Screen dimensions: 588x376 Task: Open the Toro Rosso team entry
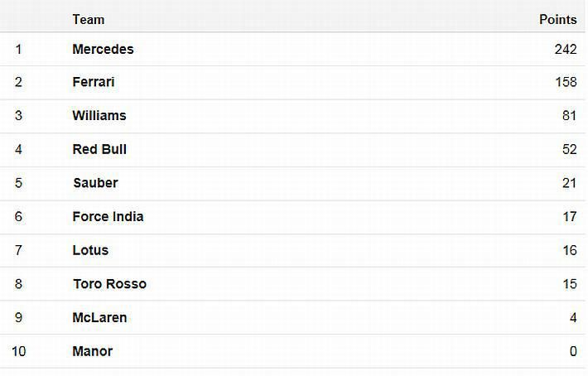109,283
